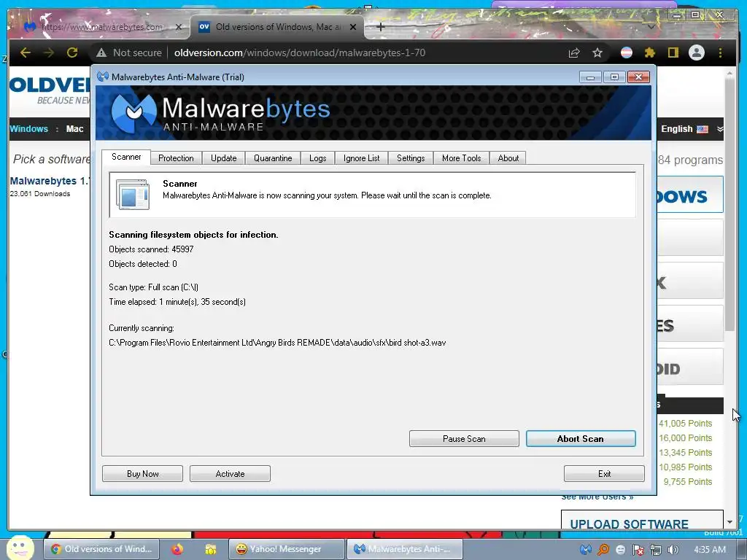The height and width of the screenshot is (560, 747).
Task: Exit Malwarebytes Anti-Malware
Action: (604, 473)
